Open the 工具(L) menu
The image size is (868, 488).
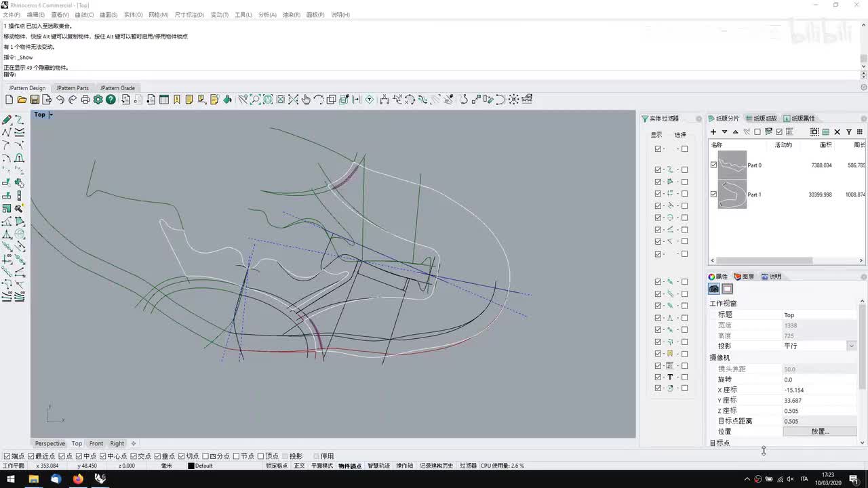coord(243,14)
